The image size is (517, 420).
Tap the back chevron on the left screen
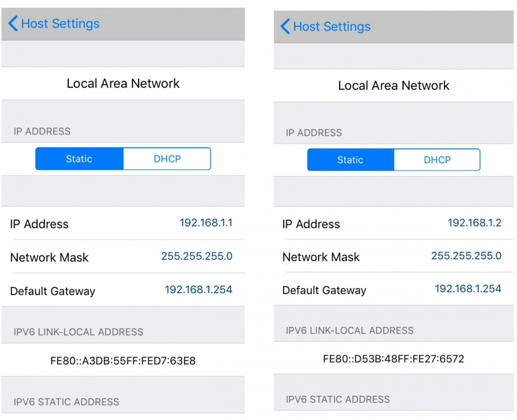13,24
